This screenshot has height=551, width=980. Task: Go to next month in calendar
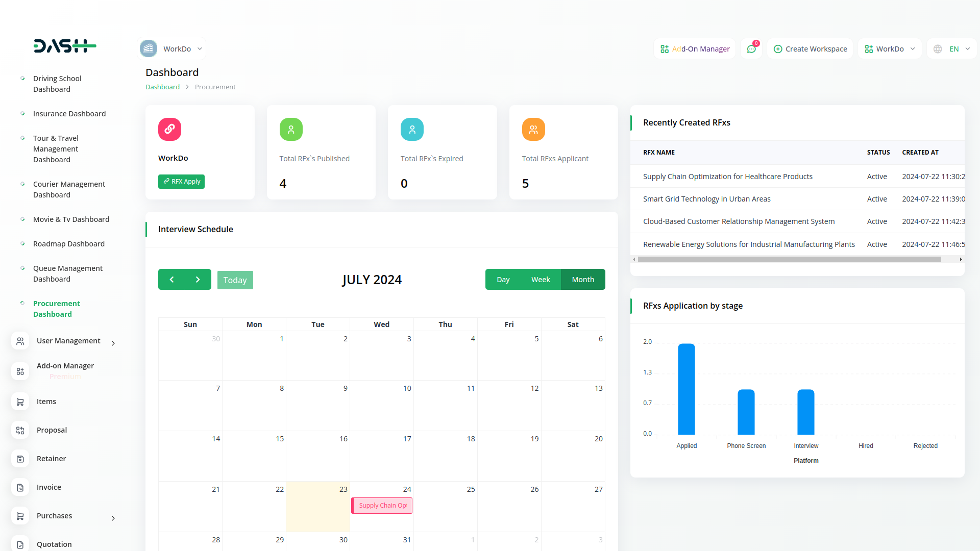[x=198, y=280]
